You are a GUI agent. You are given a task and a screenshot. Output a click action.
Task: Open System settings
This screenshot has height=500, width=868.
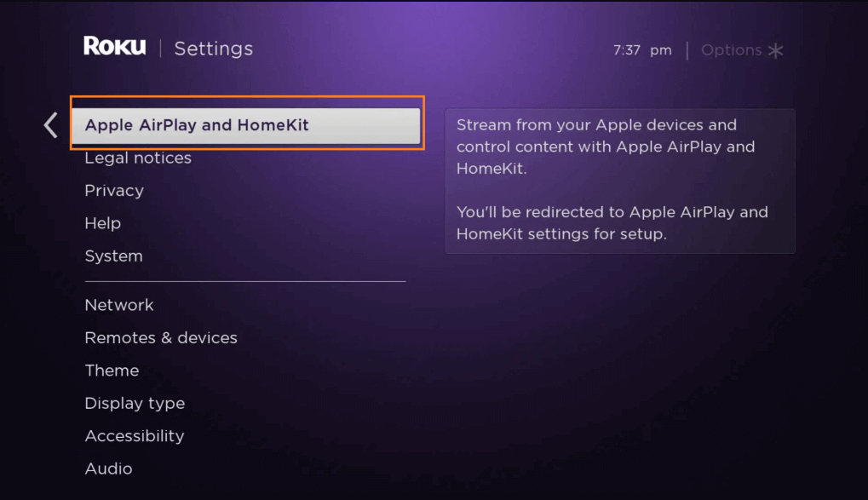pos(113,256)
